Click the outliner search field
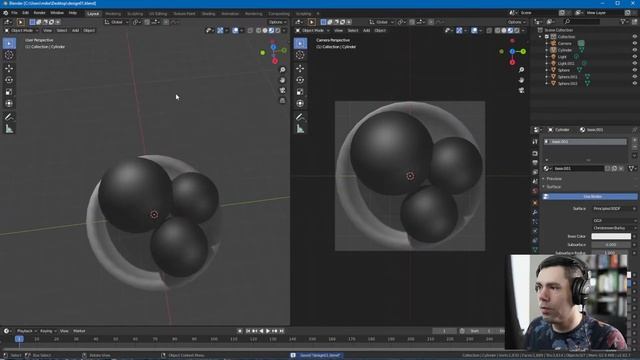This screenshot has width=640, height=360. click(x=582, y=22)
